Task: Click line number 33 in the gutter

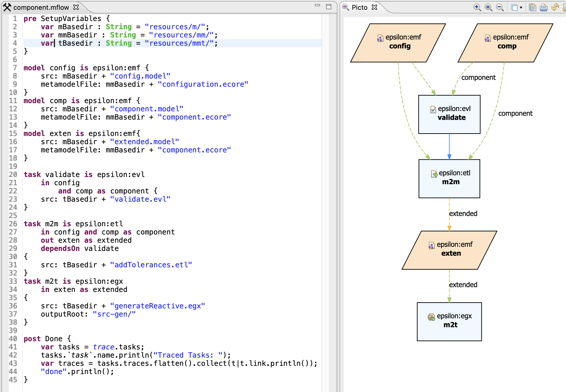Action: pos(13,281)
